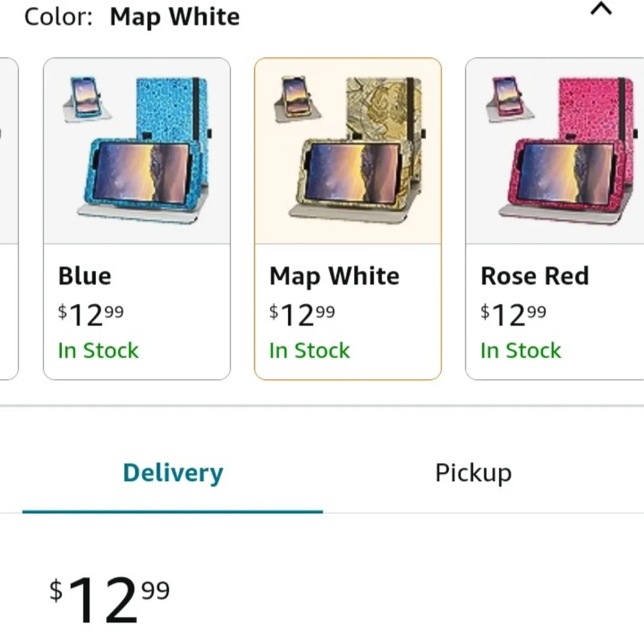
Task: Select the Blue color option card
Action: click(x=137, y=218)
